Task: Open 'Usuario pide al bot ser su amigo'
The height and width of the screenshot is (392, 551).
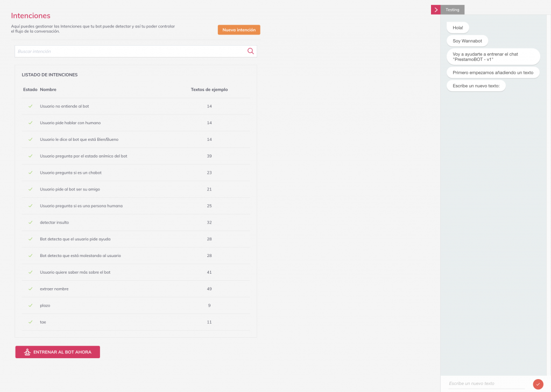Action: tap(70, 189)
